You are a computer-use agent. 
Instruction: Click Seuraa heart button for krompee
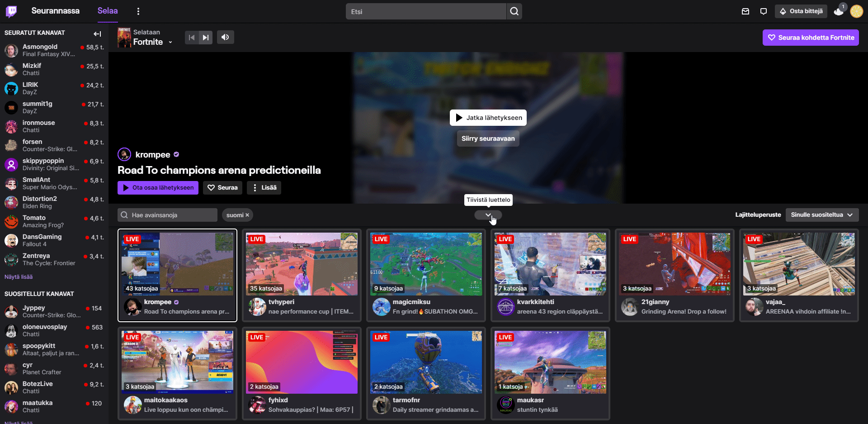[x=222, y=188]
